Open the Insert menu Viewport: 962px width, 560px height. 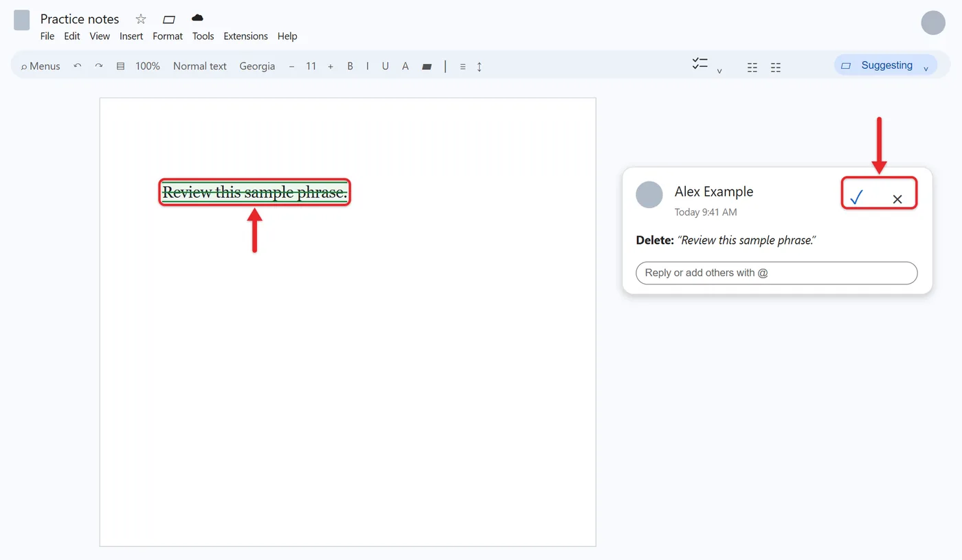tap(131, 36)
